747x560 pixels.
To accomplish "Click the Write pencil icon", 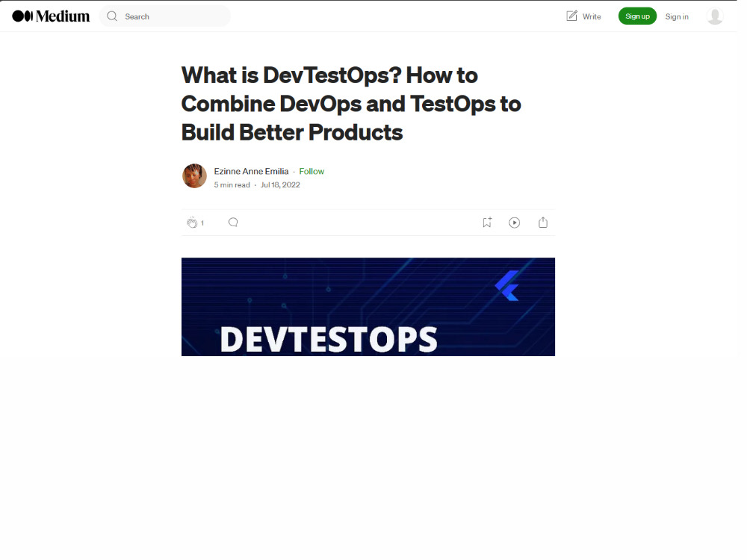I will (571, 16).
